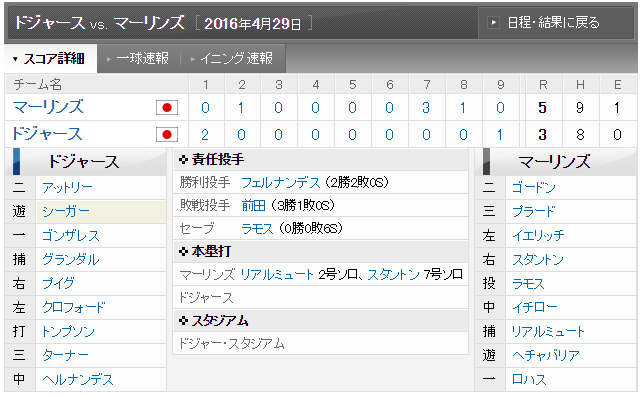
Task: Open Marlins lineup catcher リアルミュート
Action: pos(548,331)
